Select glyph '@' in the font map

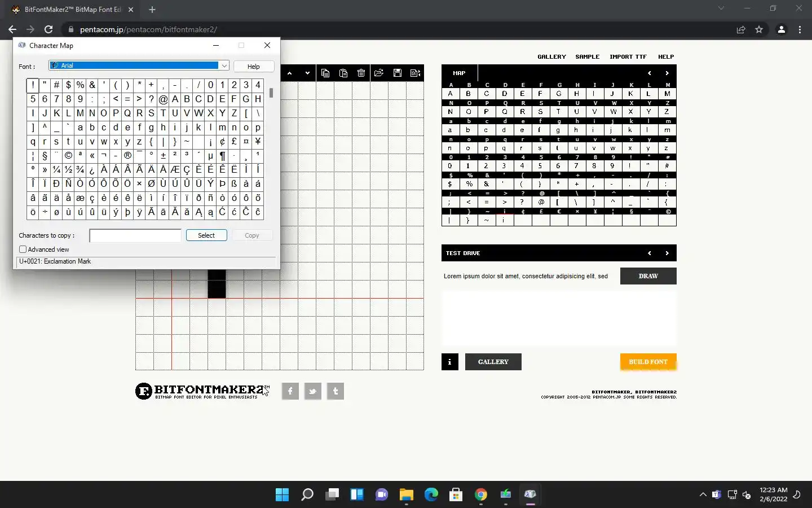click(x=541, y=202)
